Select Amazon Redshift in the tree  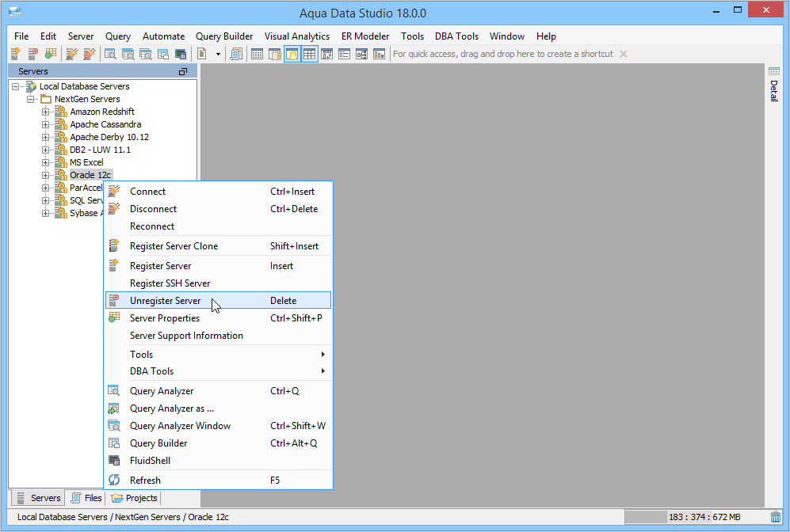tap(102, 112)
